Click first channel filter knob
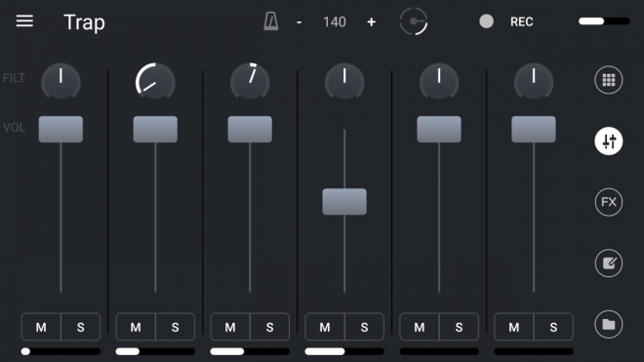The width and height of the screenshot is (644, 362). tap(60, 81)
